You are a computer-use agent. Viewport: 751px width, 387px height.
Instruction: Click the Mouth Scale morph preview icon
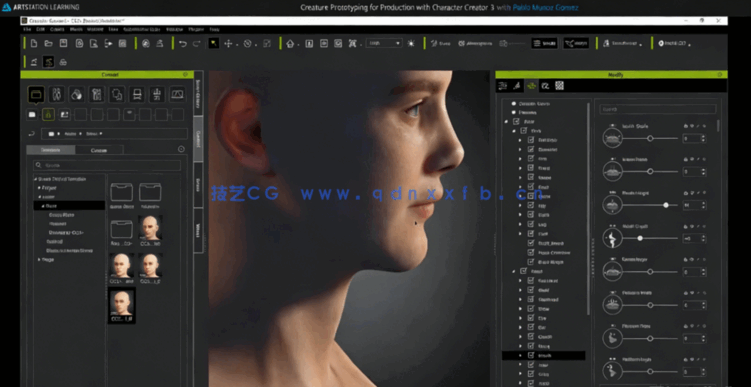(612, 138)
